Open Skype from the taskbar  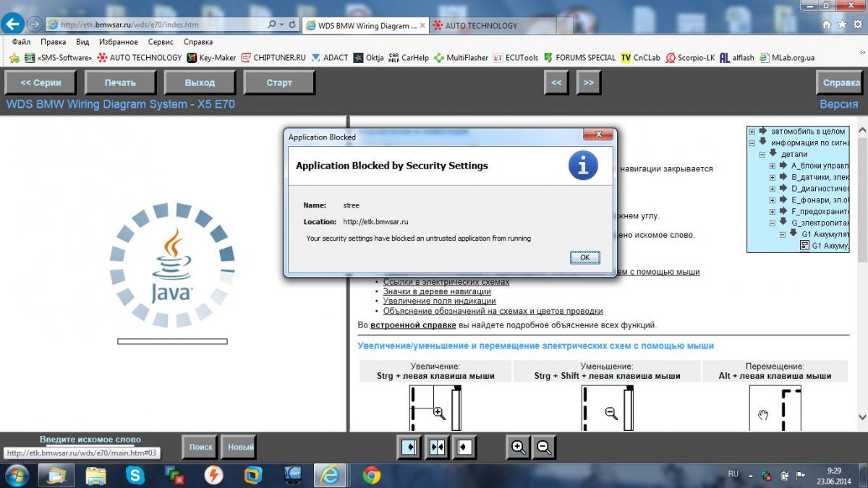pos(135,475)
